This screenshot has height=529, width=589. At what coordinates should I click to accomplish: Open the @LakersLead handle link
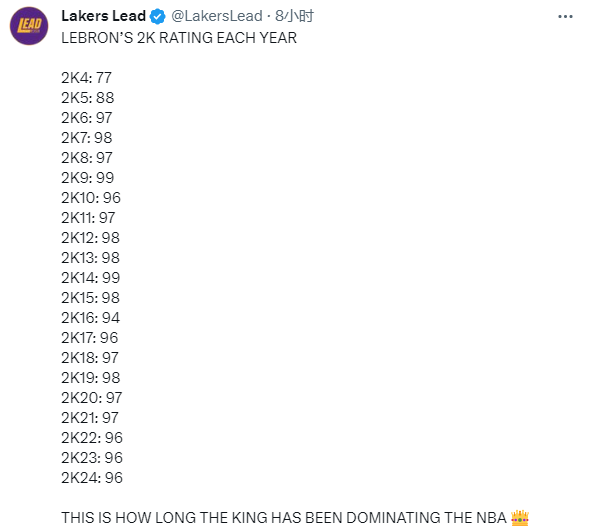pyautogui.click(x=217, y=16)
